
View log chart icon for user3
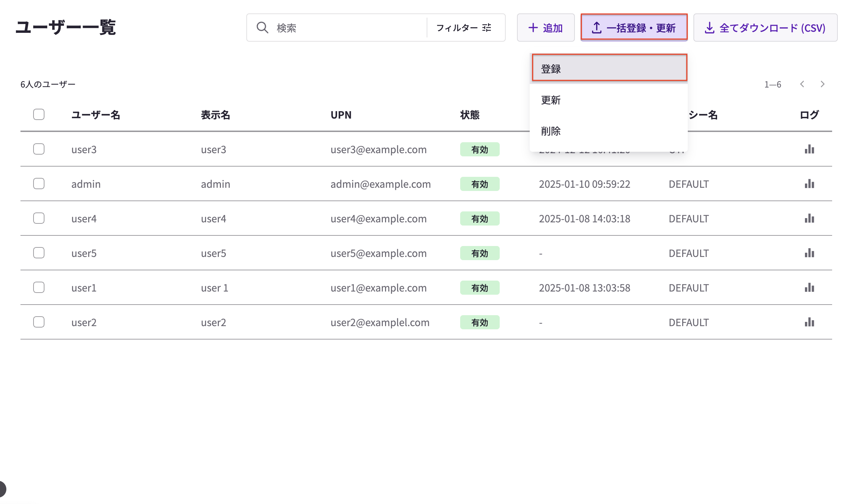point(809,149)
